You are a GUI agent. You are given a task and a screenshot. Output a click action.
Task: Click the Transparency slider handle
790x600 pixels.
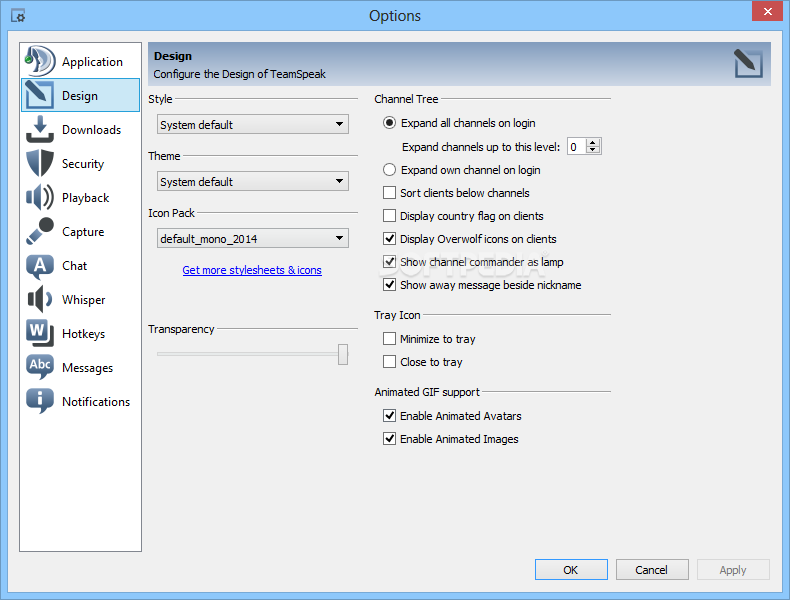(x=343, y=354)
